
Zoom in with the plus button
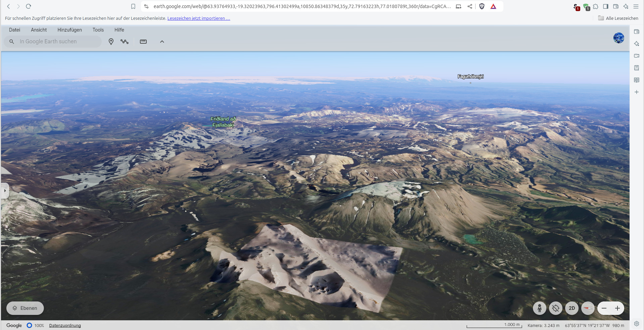(617, 308)
